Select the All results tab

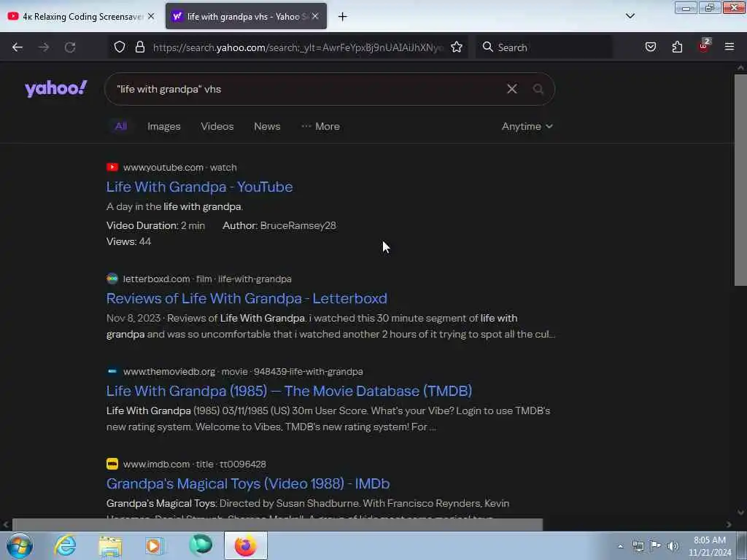121,126
